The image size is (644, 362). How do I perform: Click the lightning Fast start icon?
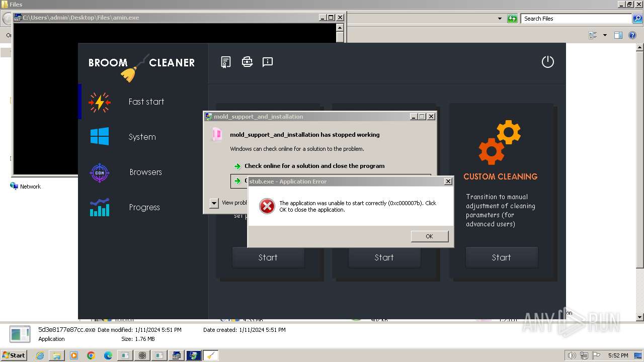100,102
